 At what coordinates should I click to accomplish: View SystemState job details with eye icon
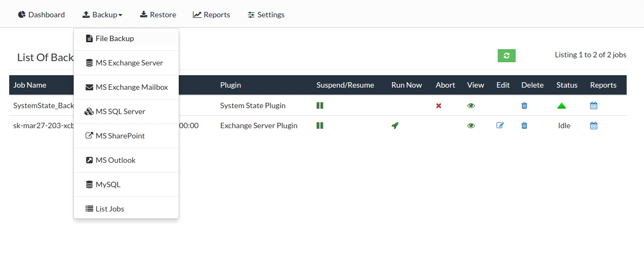coord(471,106)
